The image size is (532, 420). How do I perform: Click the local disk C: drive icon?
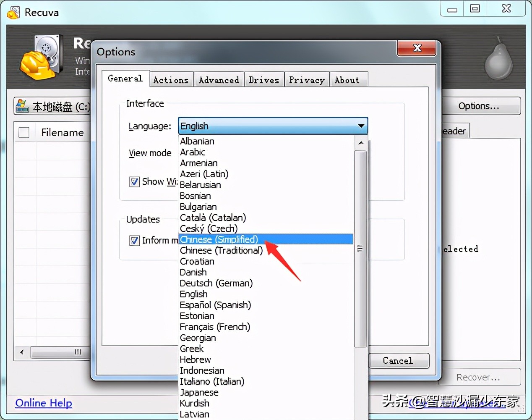pos(22,106)
